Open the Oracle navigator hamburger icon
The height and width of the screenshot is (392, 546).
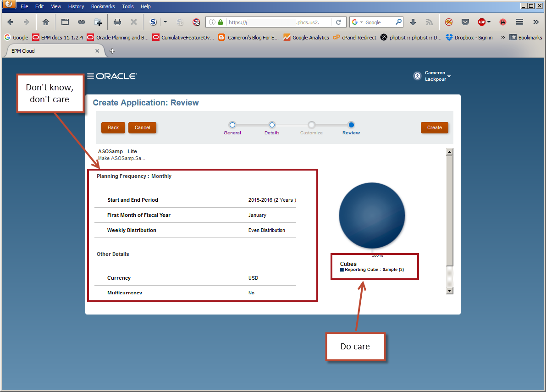coord(90,76)
